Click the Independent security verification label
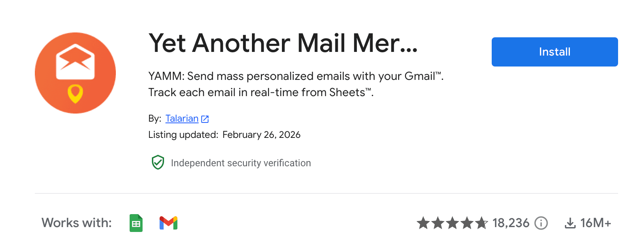The height and width of the screenshot is (249, 644). pyautogui.click(x=241, y=163)
